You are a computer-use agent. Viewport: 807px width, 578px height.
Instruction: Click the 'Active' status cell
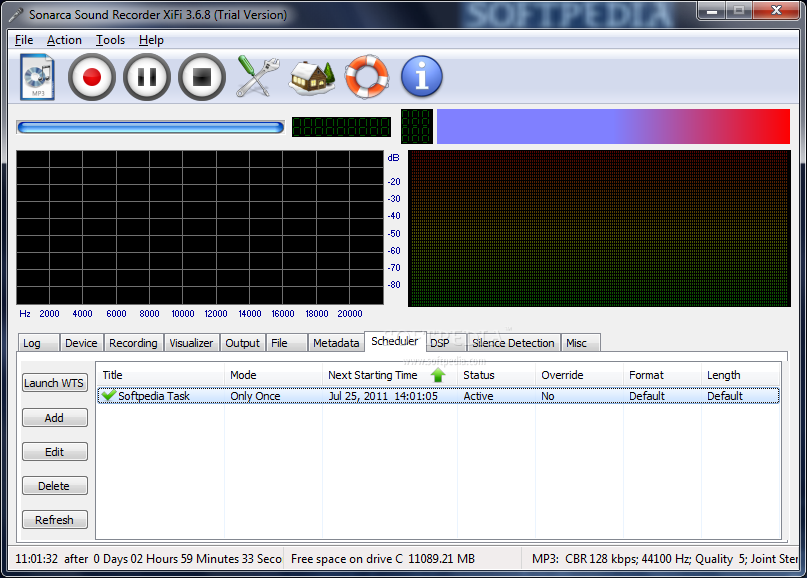478,396
